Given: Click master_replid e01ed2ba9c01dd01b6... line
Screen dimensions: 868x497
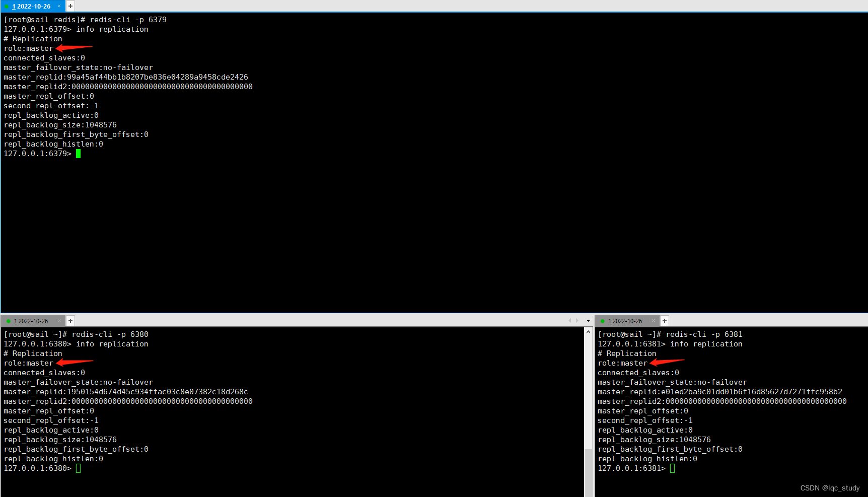Looking at the screenshot, I should (720, 392).
